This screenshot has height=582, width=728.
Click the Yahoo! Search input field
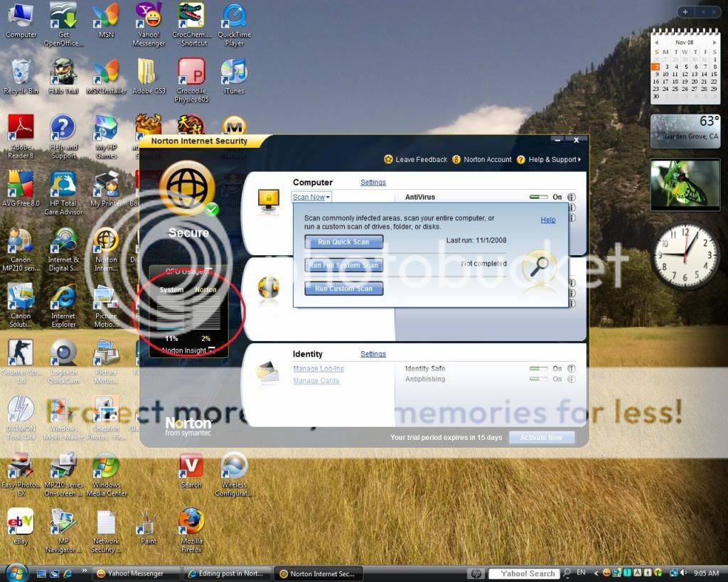(x=524, y=573)
